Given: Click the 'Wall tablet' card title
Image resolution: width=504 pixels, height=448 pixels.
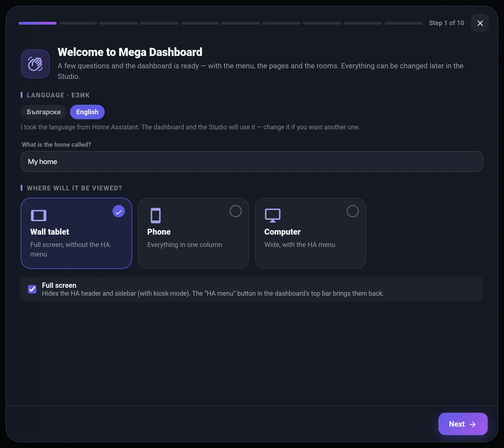Looking at the screenshot, I should coord(50,232).
